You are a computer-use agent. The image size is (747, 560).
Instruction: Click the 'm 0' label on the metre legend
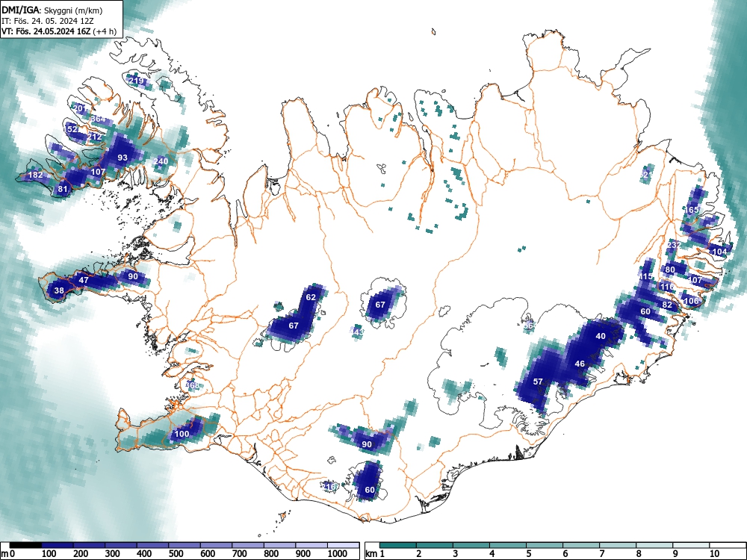click(x=9, y=554)
